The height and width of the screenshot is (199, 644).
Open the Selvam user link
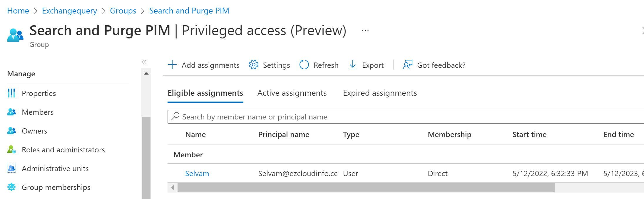(x=197, y=173)
